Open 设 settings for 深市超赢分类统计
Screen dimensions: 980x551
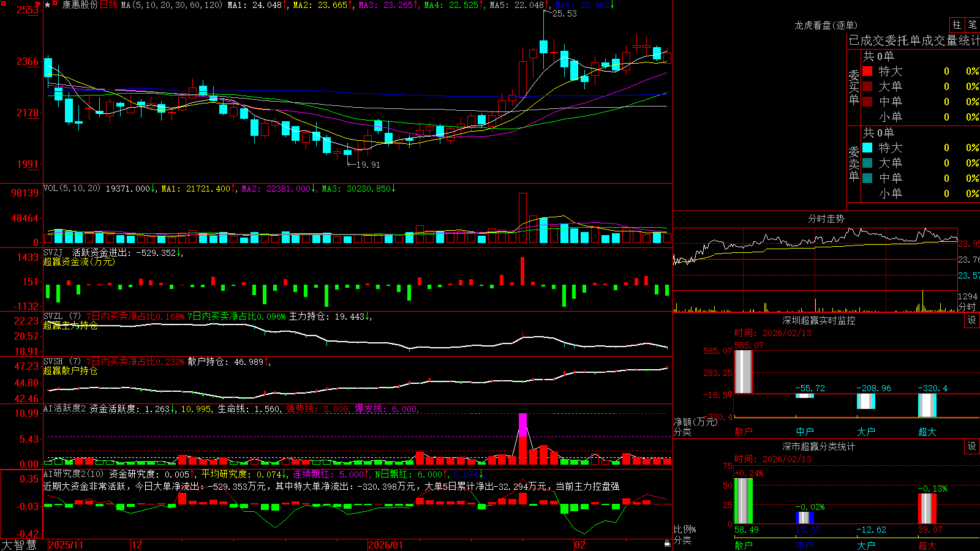pos(972,446)
